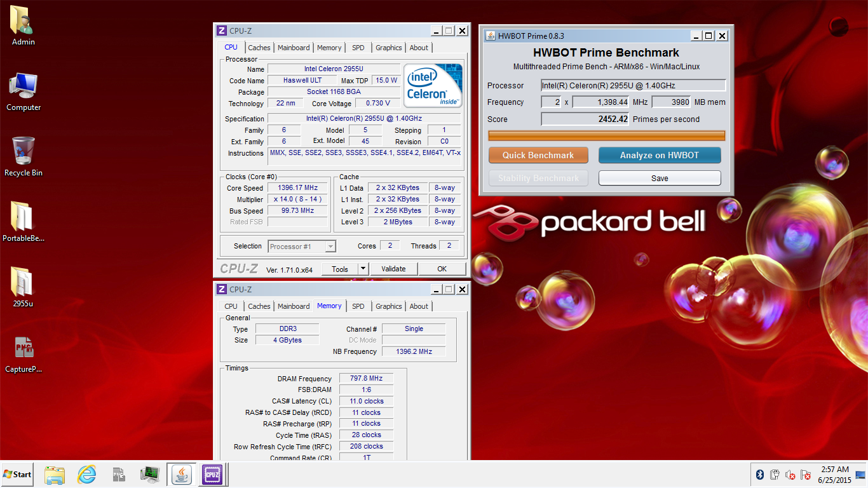Click the Level 3 cache value 2 MBytes
Viewport: 868px width, 488px height.
[398, 222]
